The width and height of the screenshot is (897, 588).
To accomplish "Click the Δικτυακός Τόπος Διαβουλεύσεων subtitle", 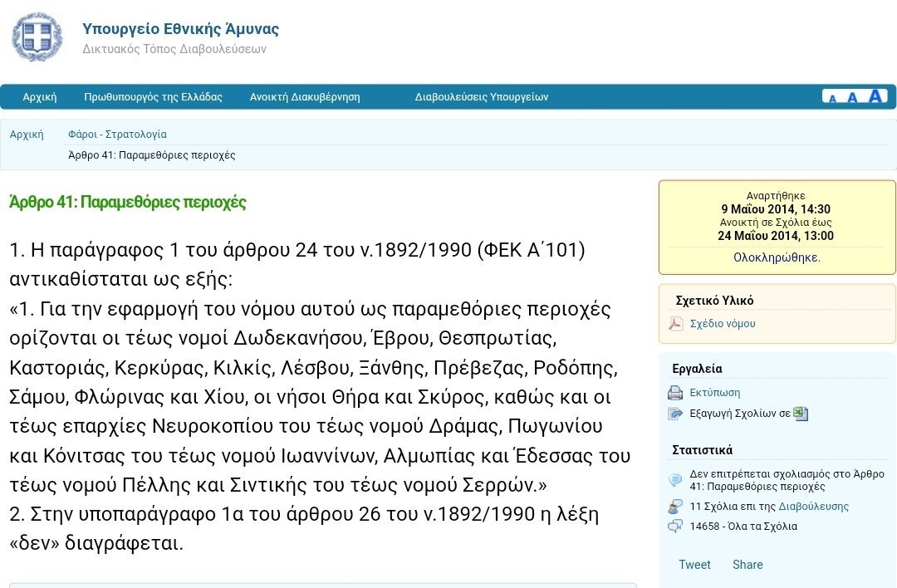I will coord(174,49).
